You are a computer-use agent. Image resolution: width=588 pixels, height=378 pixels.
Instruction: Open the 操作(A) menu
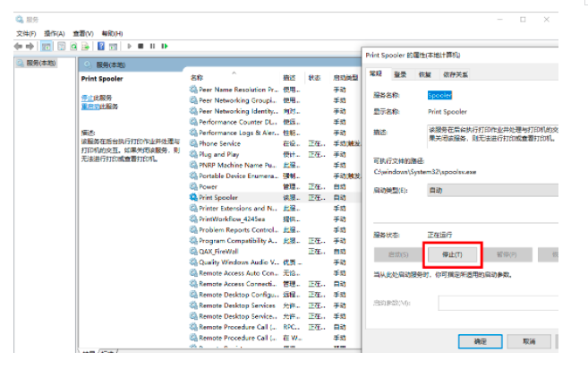pyautogui.click(x=54, y=32)
